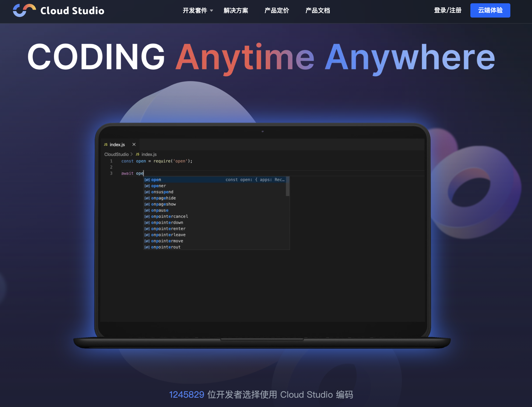Click the JS file icon in tab
Viewport: 532px width, 407px height.
106,145
